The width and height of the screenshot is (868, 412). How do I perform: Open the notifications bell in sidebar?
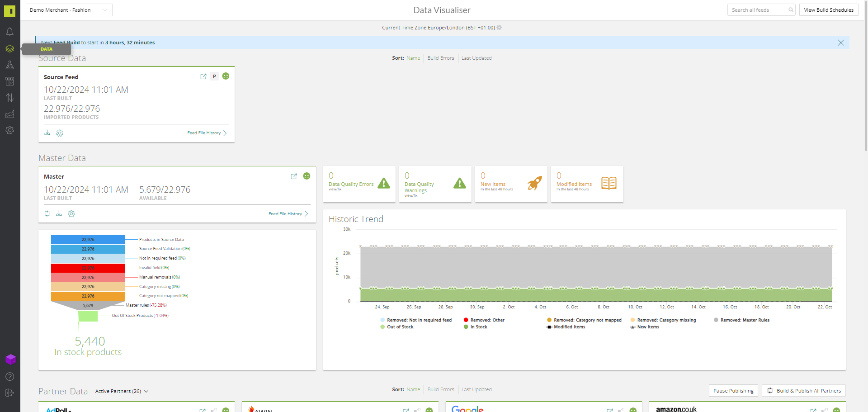[x=9, y=32]
